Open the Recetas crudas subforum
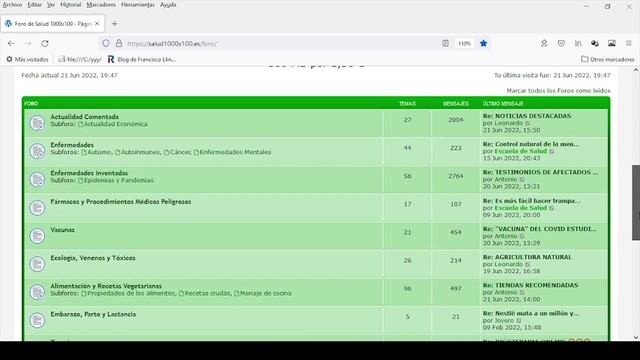640x360 pixels. click(x=208, y=293)
